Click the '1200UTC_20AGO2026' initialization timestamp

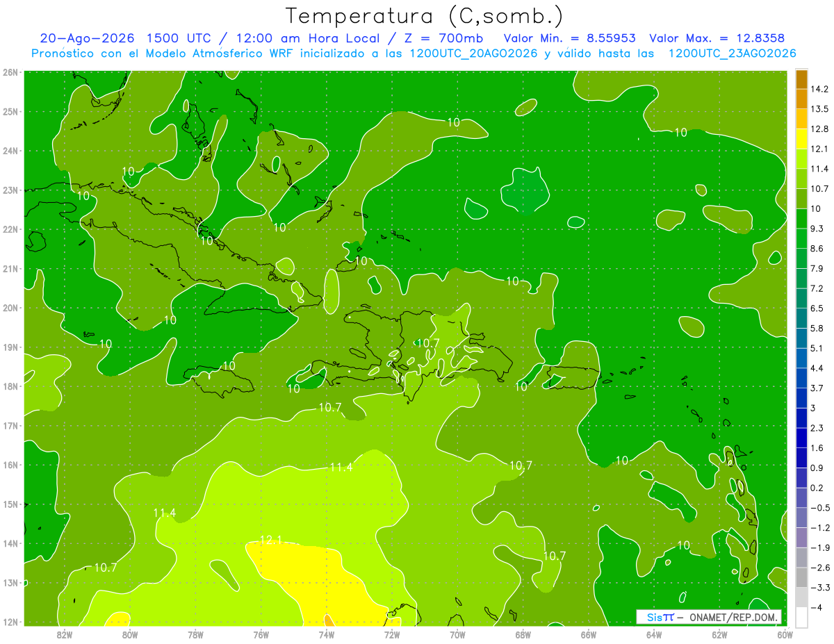pos(474,53)
